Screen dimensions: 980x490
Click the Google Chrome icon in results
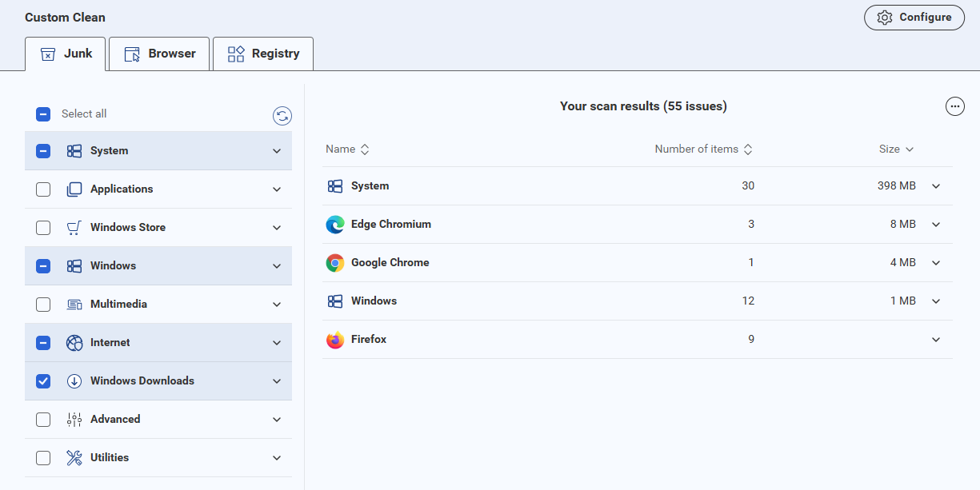click(x=335, y=263)
